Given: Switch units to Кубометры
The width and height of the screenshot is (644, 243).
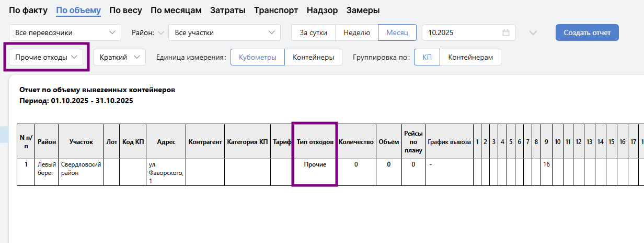Looking at the screenshot, I should [x=258, y=57].
